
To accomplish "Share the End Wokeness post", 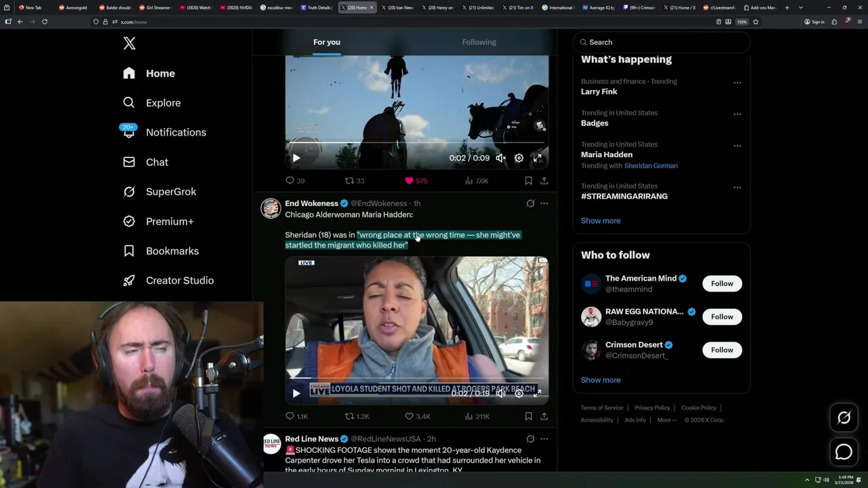I will 544,416.
